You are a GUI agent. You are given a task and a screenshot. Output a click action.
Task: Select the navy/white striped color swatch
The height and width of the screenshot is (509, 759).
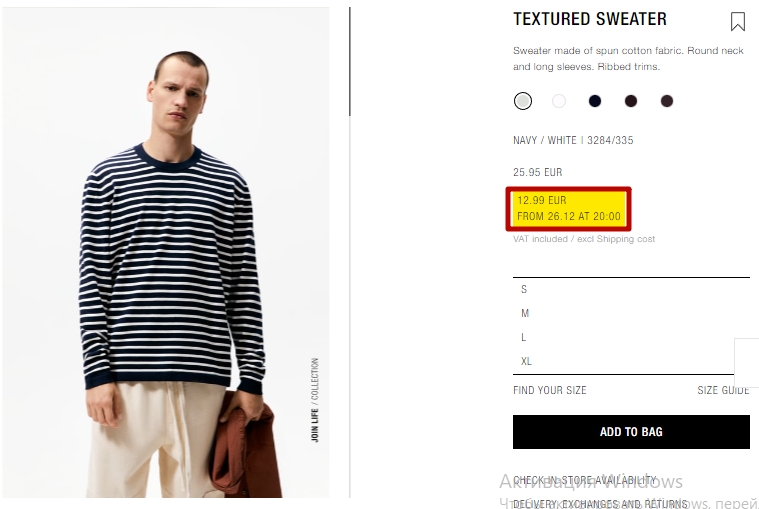pos(523,101)
